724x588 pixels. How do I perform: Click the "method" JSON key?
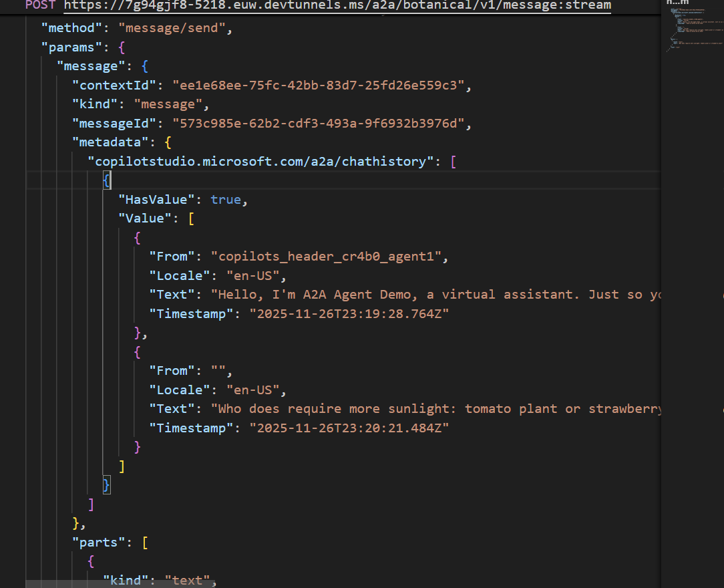click(72, 29)
